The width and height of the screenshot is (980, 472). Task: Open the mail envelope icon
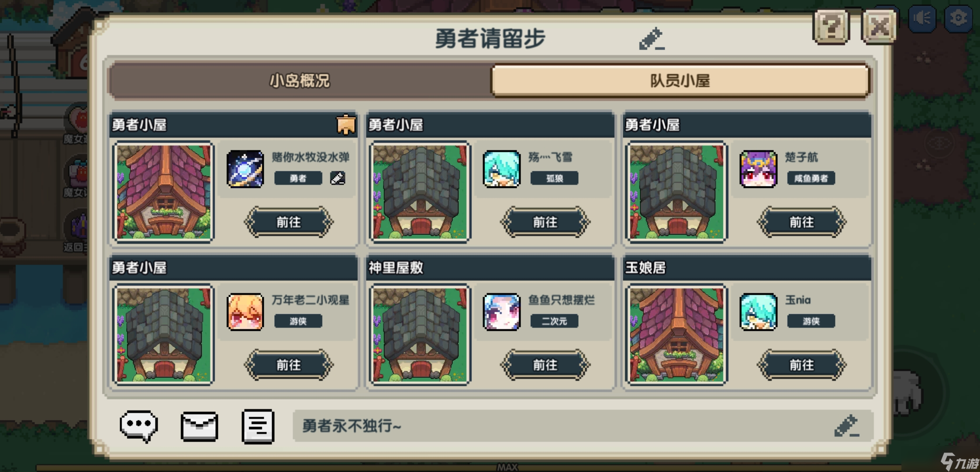(199, 426)
